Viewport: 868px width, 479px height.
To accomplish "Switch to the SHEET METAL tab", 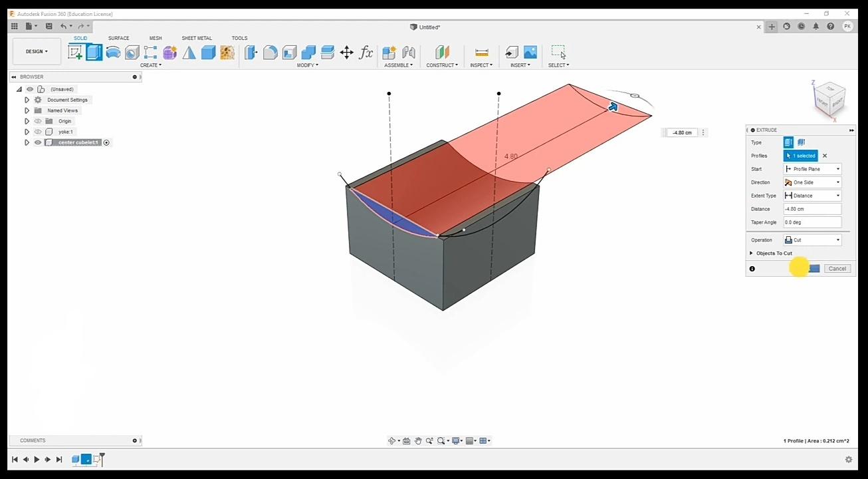I will [x=197, y=38].
